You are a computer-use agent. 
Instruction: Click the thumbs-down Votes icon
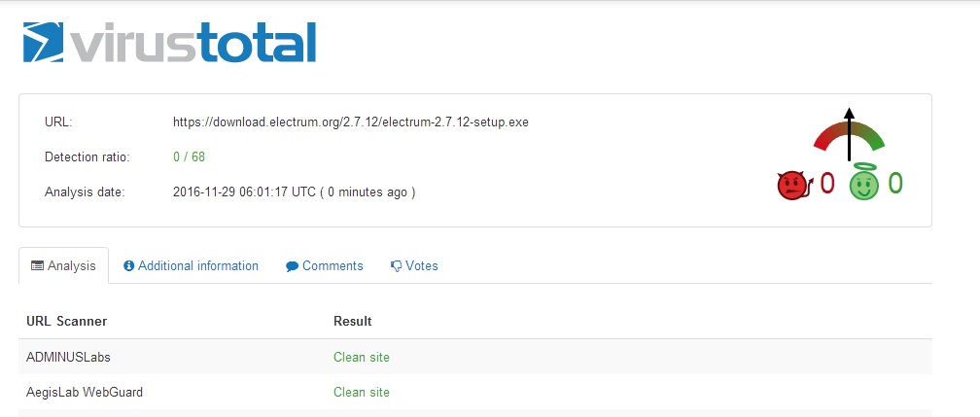click(x=396, y=266)
